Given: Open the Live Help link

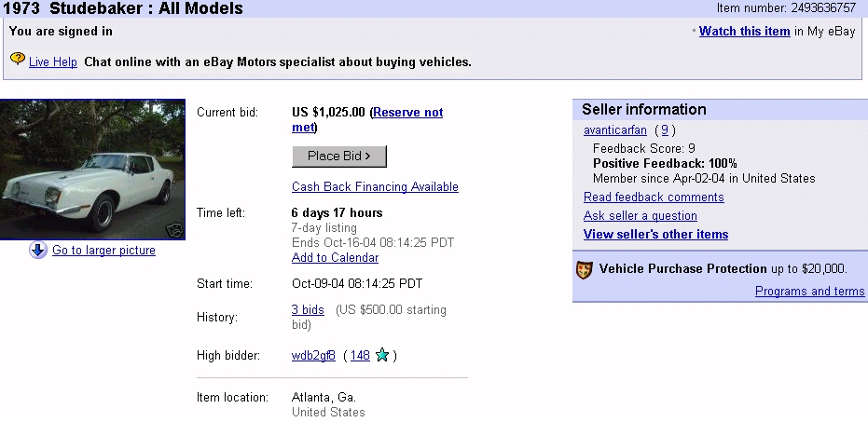Looking at the screenshot, I should tap(52, 62).
